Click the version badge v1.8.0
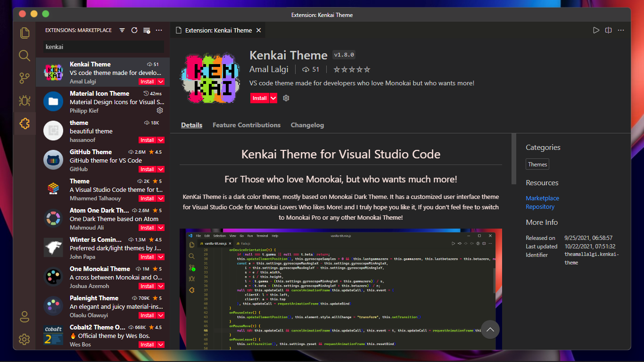 point(344,55)
